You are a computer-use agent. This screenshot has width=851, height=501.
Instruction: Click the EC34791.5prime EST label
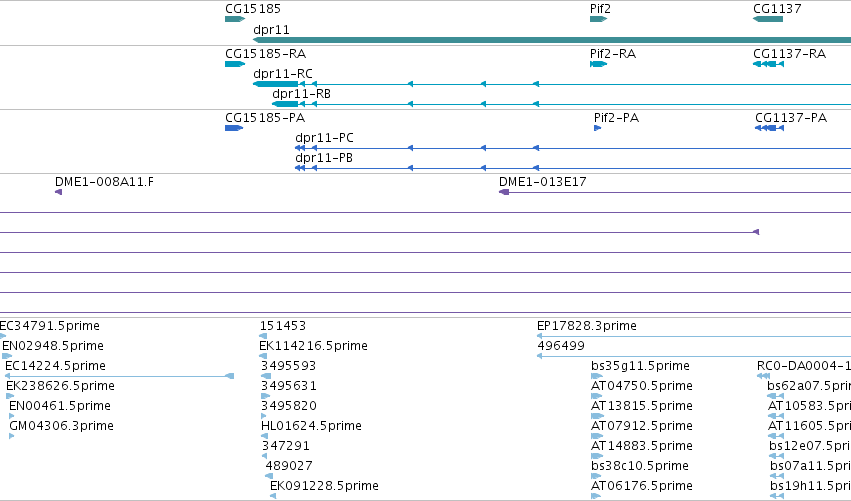[49, 326]
